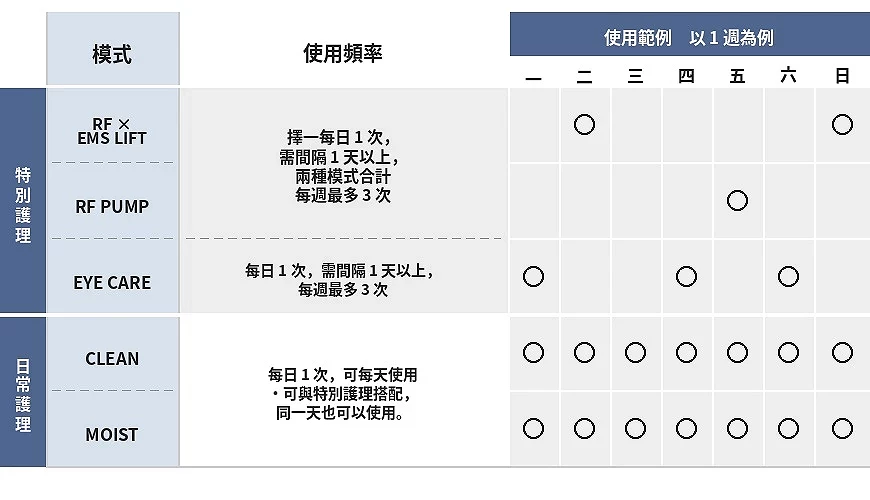This screenshot has height=500, width=870.
Task: Click the RF × EMS LIFT circle under Tuesday (二)
Action: pos(584,124)
